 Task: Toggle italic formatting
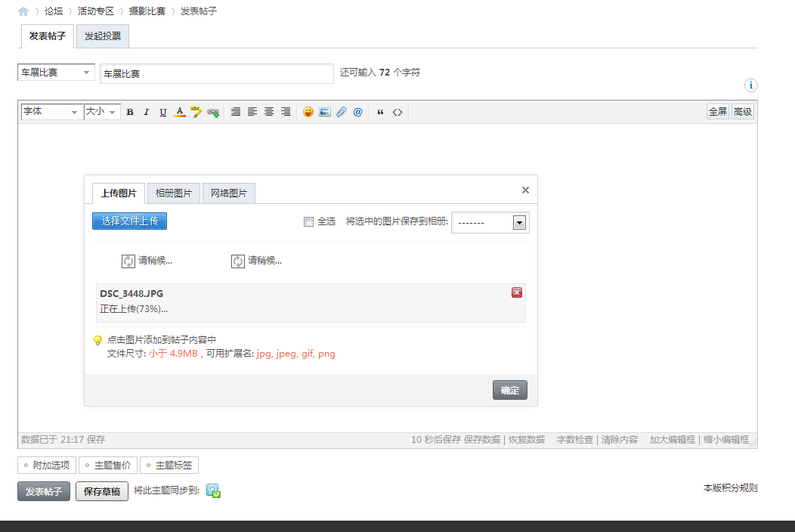pyautogui.click(x=146, y=112)
